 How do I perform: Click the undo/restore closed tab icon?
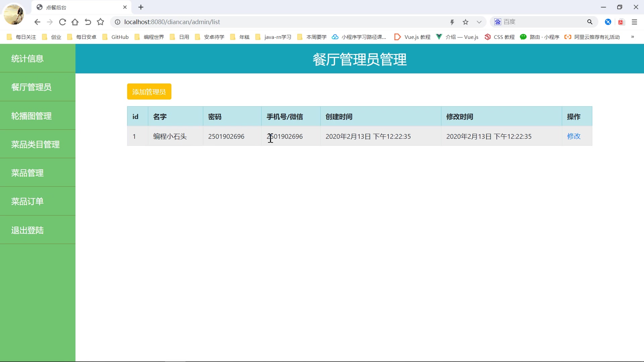[x=88, y=22]
